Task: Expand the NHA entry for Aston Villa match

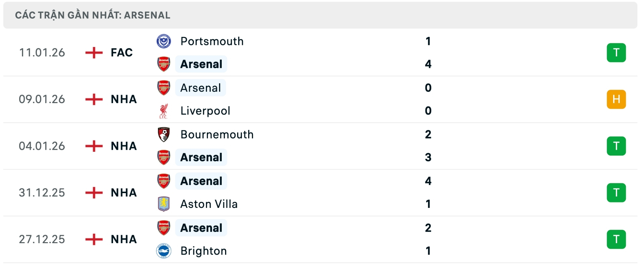Action: coord(123,192)
